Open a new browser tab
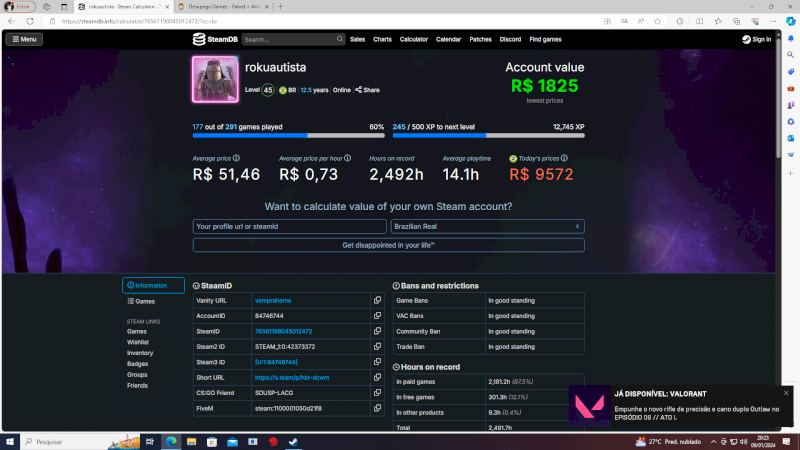 (281, 7)
